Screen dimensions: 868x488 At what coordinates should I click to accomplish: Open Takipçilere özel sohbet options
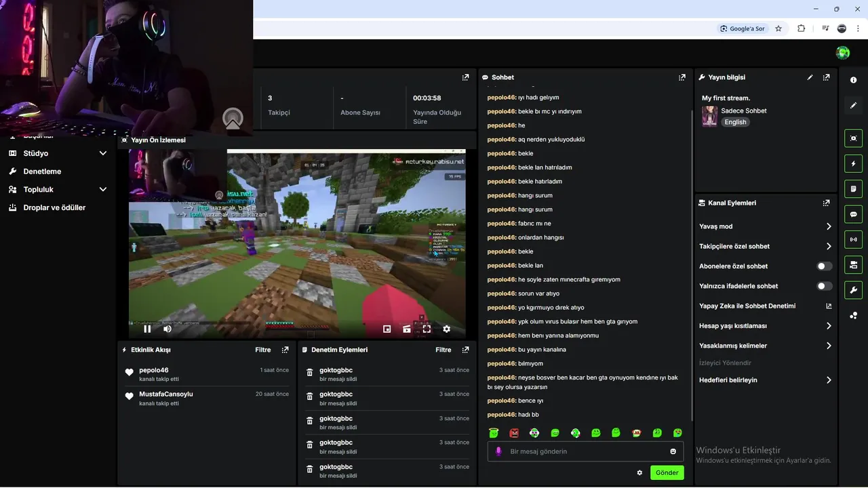click(766, 246)
